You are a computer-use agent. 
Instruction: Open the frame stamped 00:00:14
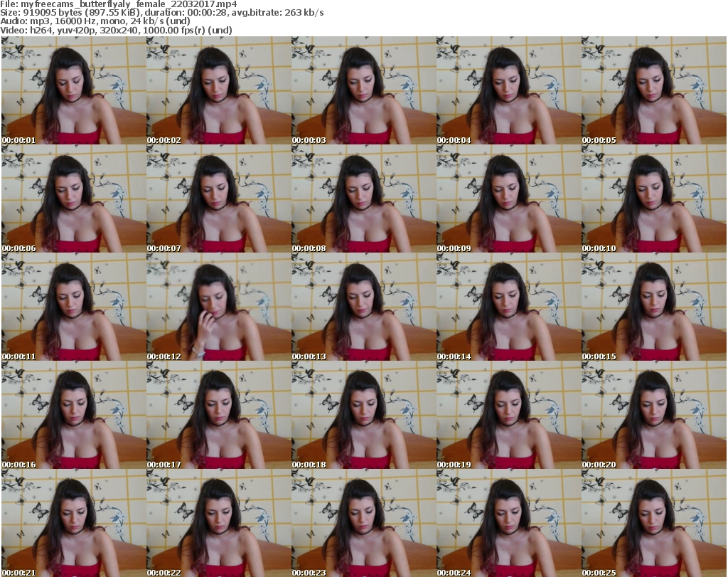point(509,307)
